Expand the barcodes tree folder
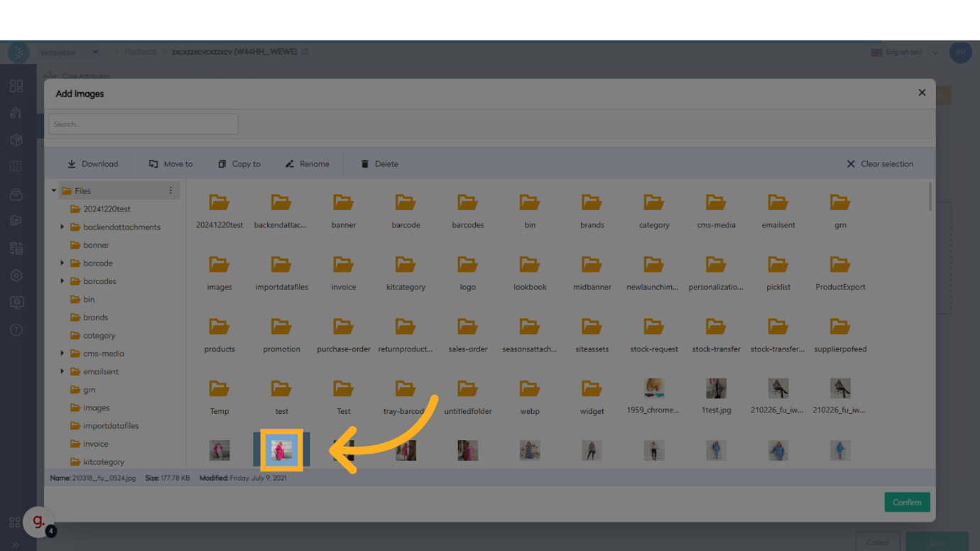Viewport: 980px width, 551px height. [62, 281]
